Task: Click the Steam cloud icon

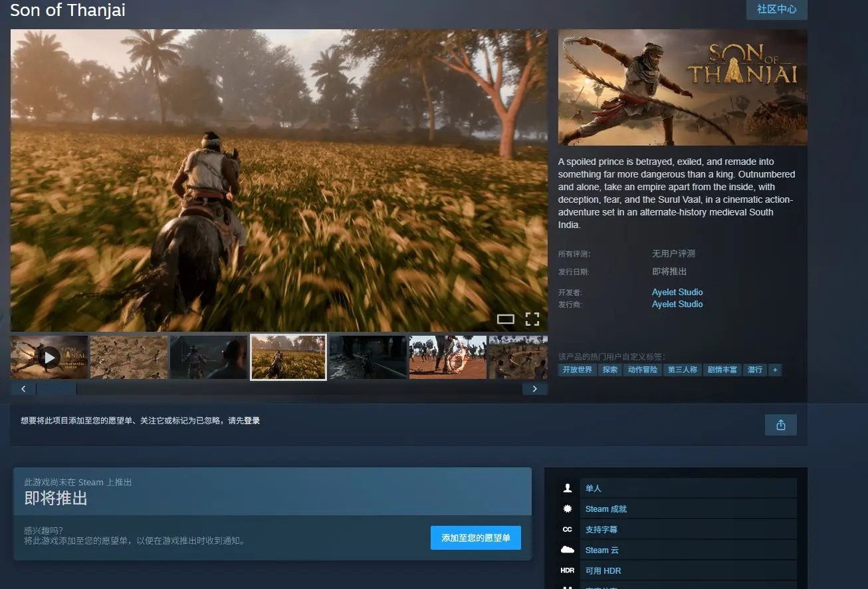Action: coord(568,550)
